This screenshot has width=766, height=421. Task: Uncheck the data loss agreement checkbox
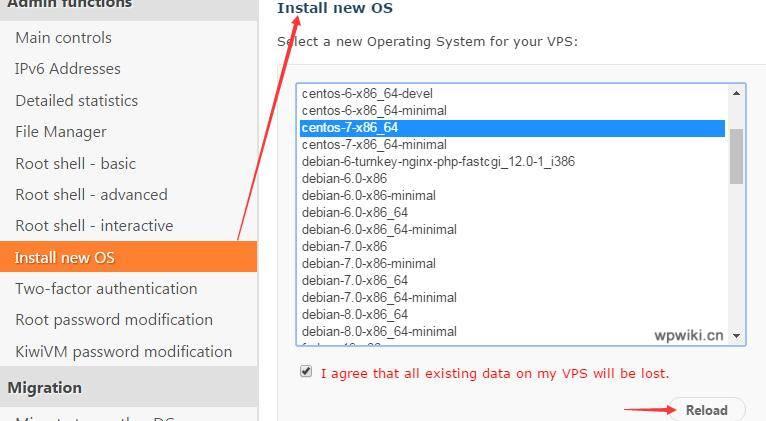[x=306, y=371]
